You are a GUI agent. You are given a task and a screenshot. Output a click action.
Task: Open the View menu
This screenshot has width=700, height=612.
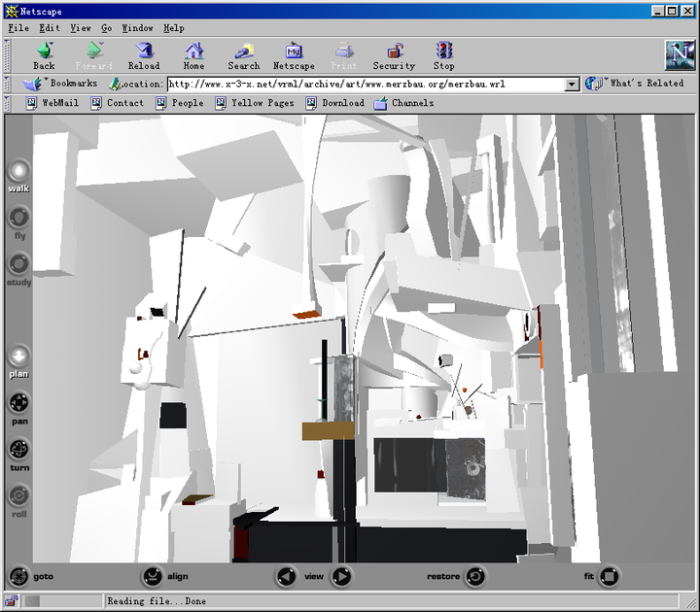click(x=80, y=28)
